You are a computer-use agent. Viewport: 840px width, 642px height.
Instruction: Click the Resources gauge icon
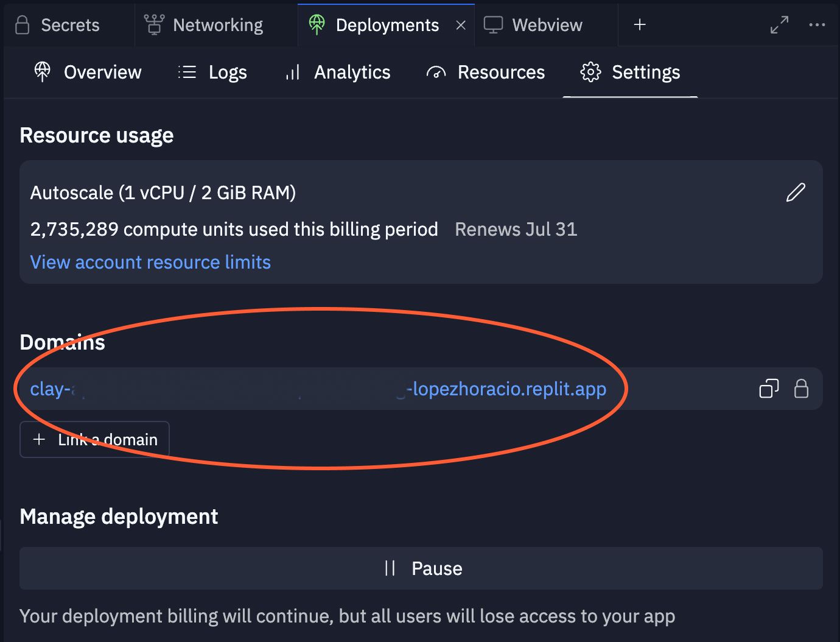click(x=436, y=72)
